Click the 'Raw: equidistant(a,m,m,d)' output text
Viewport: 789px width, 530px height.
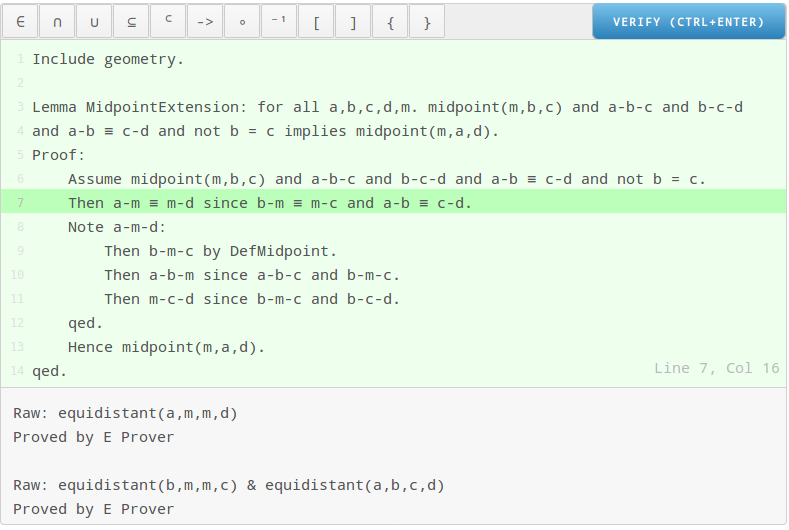[x=125, y=413]
